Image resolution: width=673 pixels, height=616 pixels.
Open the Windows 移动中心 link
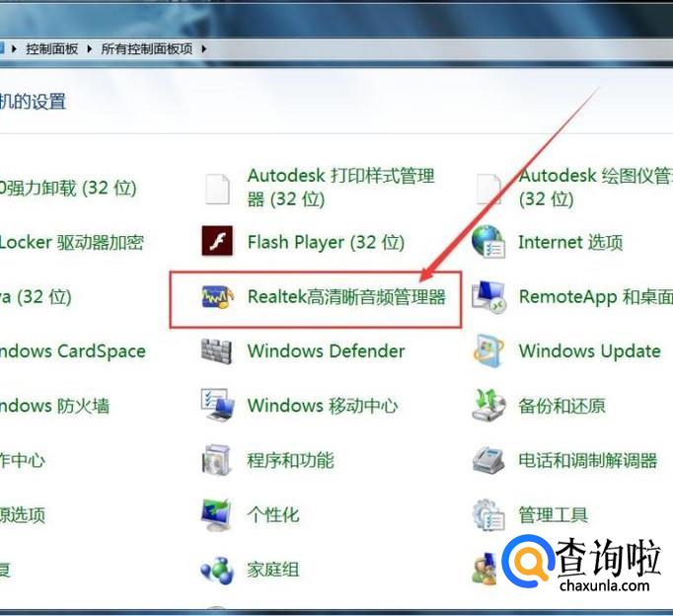[x=323, y=406]
